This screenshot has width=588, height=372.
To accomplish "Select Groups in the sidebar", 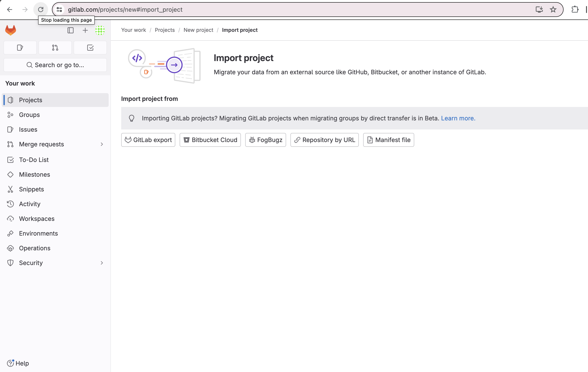I will pyautogui.click(x=29, y=115).
